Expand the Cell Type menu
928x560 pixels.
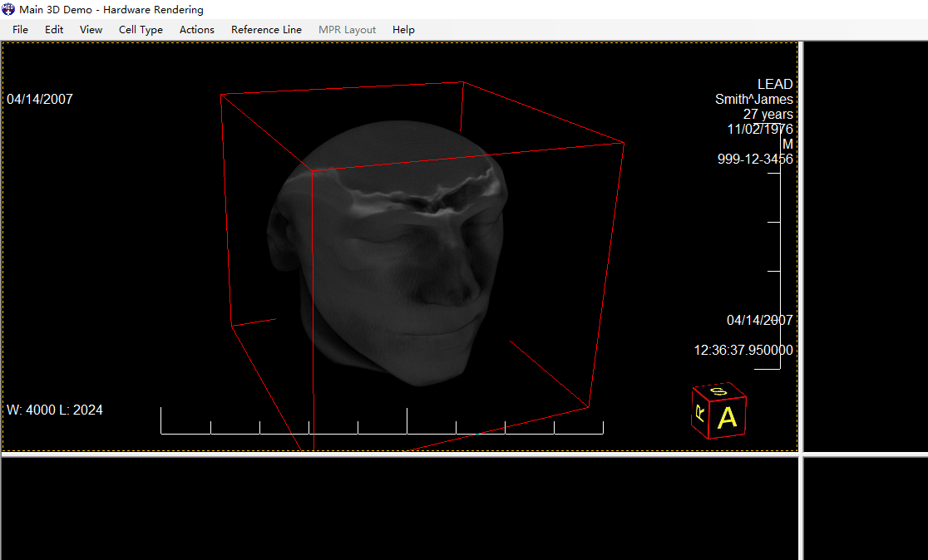click(141, 30)
